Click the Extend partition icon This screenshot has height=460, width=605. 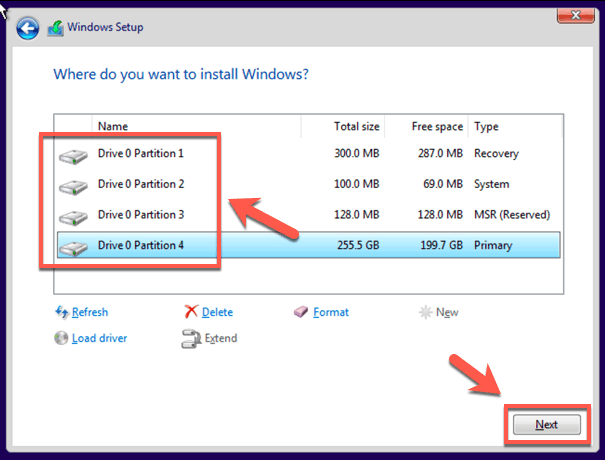point(191,339)
